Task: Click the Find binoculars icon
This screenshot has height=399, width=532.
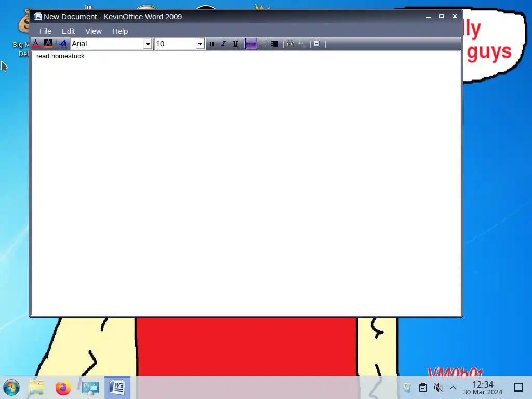Action: click(290, 44)
